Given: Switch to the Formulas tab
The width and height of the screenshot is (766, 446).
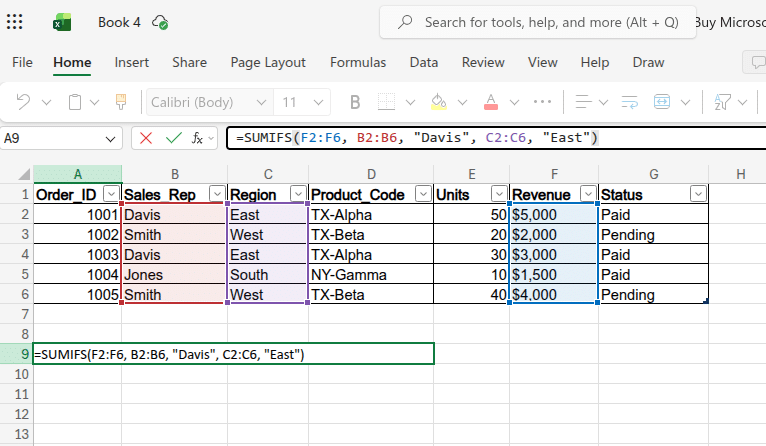Looking at the screenshot, I should (x=358, y=62).
